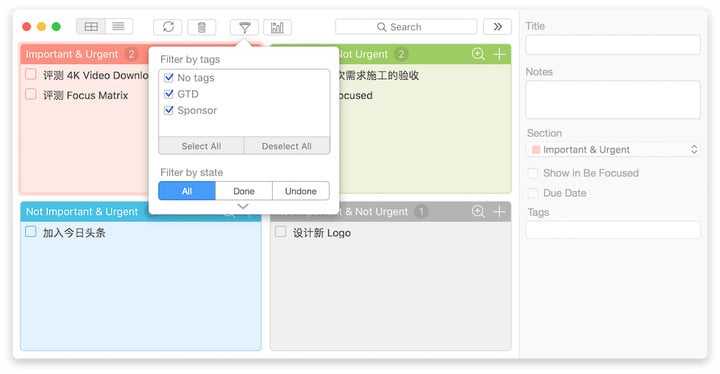Screen dimensions: 720x374
Task: Click the Not Important & Urgent header
Action: (82, 211)
